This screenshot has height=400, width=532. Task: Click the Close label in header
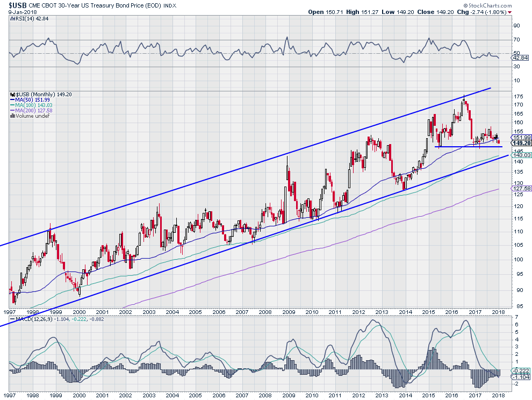click(426, 12)
